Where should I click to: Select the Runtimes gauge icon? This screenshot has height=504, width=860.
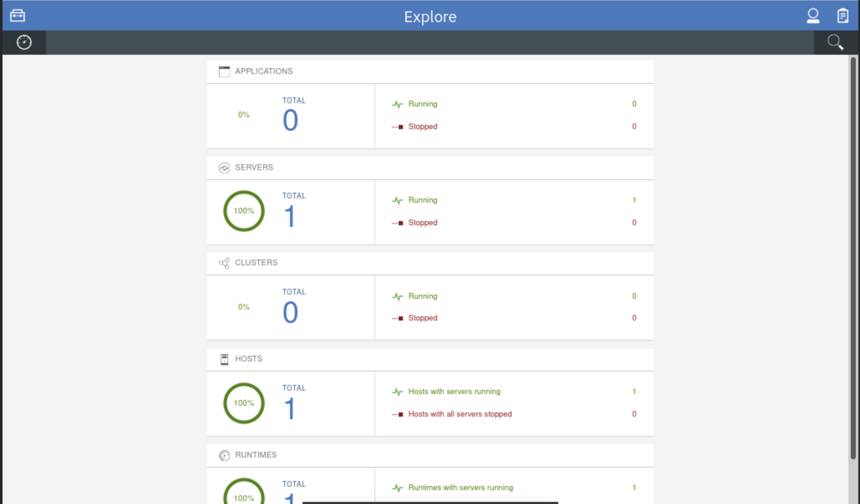click(x=224, y=455)
